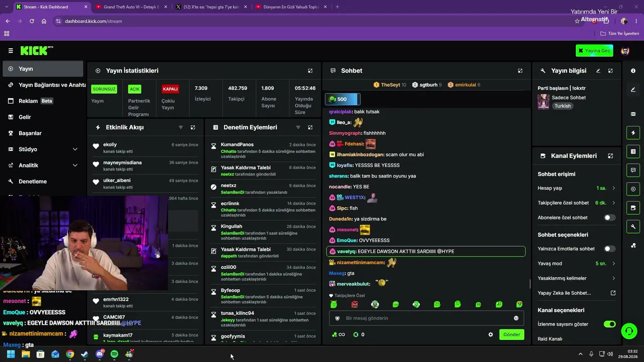Viewport: 644px width, 362px height.
Task: Click KumandPanos in Denetim Eylemleri
Action: pyautogui.click(x=237, y=145)
